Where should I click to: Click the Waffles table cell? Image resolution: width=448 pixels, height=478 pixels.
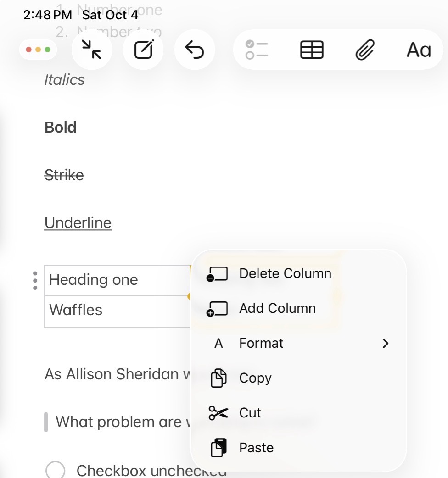[x=77, y=310]
